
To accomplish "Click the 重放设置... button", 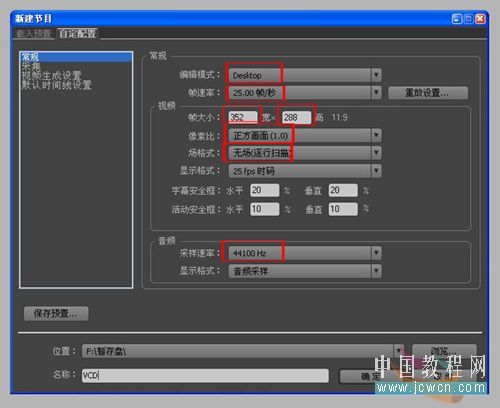I will coord(428,93).
